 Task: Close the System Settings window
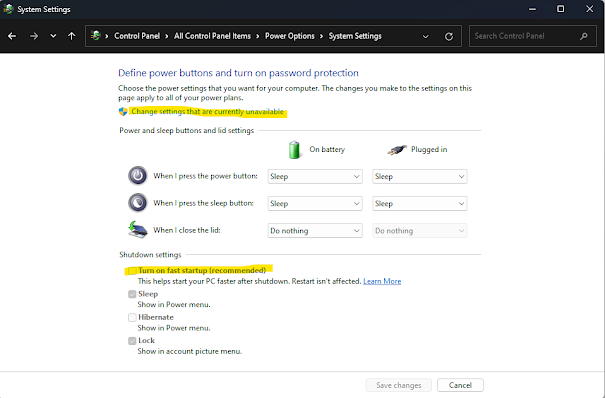(590, 9)
